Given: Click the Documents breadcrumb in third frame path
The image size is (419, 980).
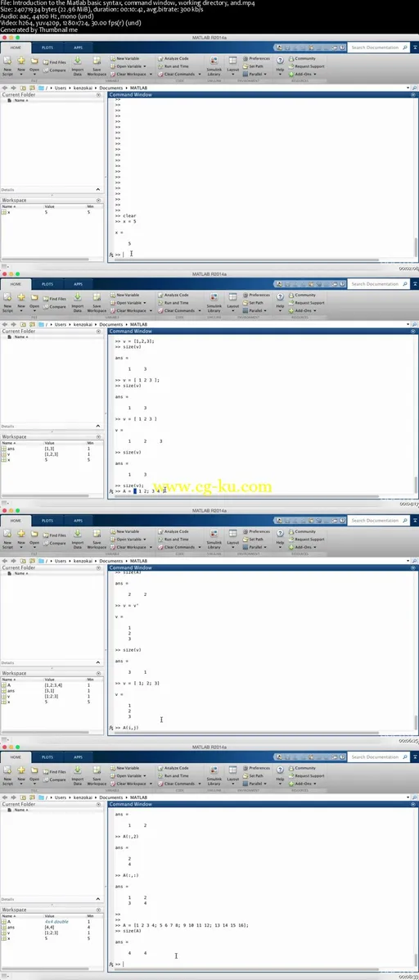Looking at the screenshot, I should 112,562.
